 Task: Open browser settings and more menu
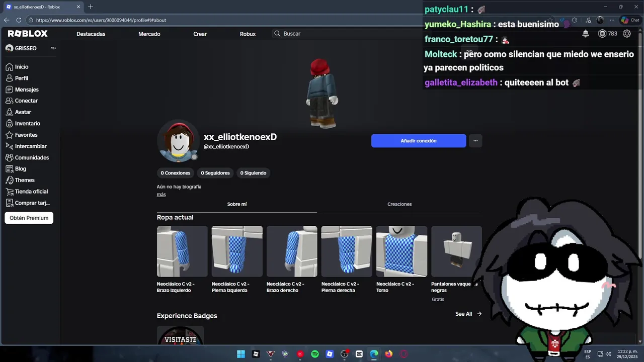tap(612, 20)
